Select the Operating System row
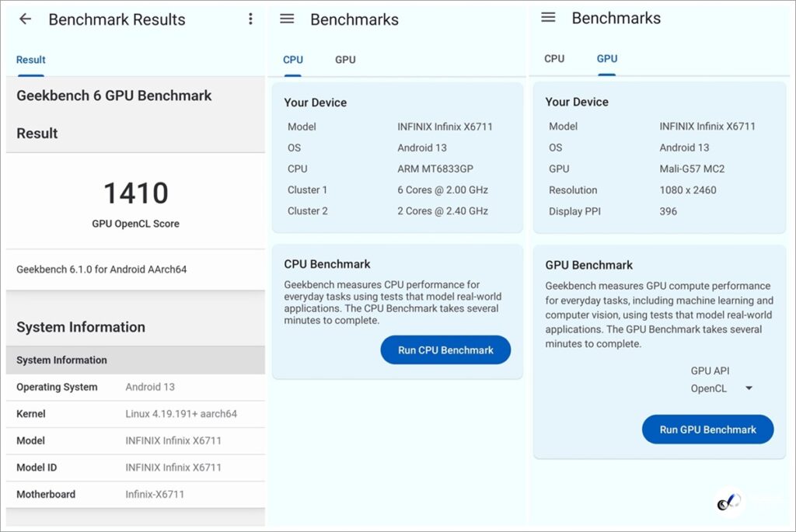796x532 pixels. tap(135, 388)
